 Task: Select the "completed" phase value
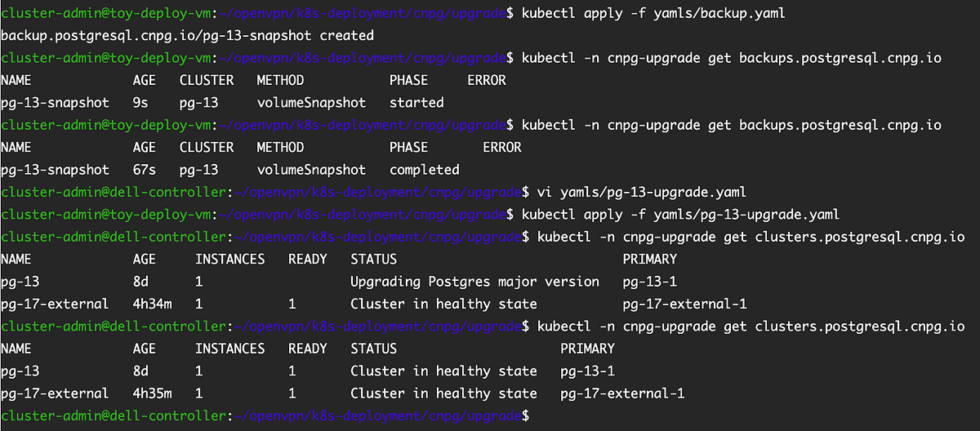(x=425, y=170)
